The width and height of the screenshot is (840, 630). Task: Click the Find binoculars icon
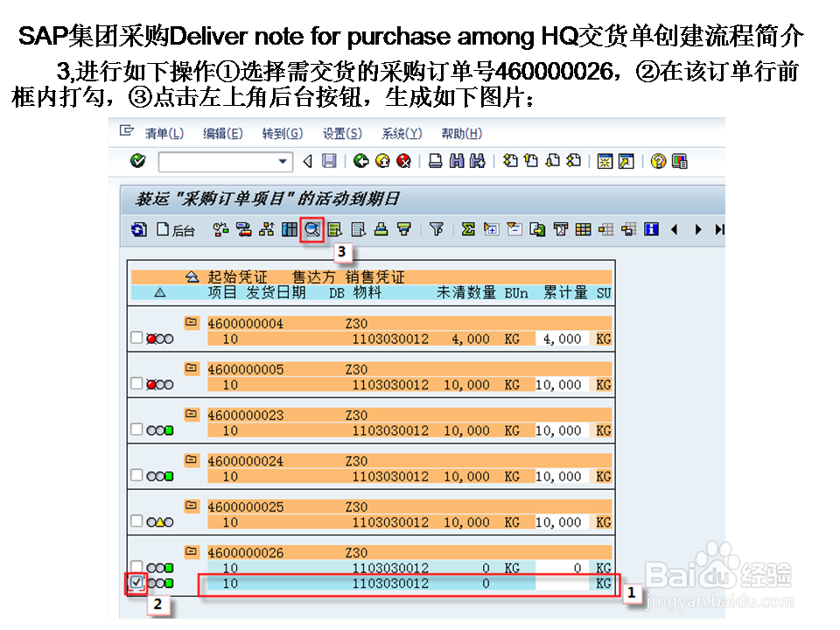(457, 161)
